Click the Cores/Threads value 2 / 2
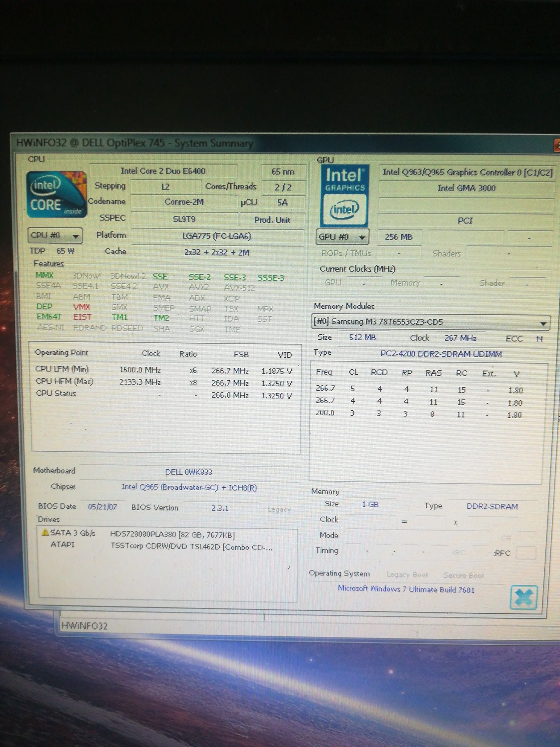Screen dimensions: 560x747 click(x=283, y=187)
